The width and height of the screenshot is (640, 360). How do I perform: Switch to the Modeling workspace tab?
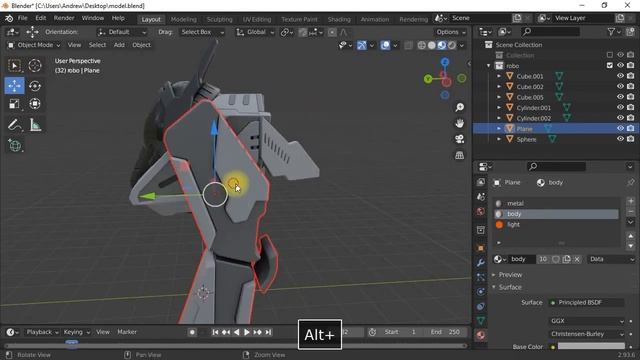(184, 19)
